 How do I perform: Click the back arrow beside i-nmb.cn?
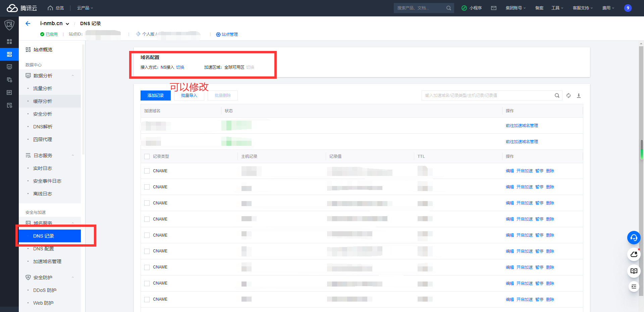(28, 23)
